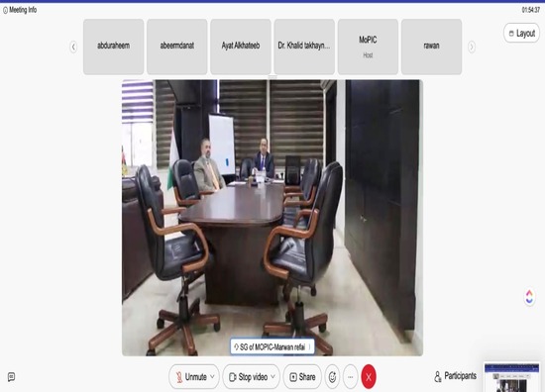The height and width of the screenshot is (392, 545).
Task: Select the MoPIC Host tile
Action: pyautogui.click(x=368, y=47)
